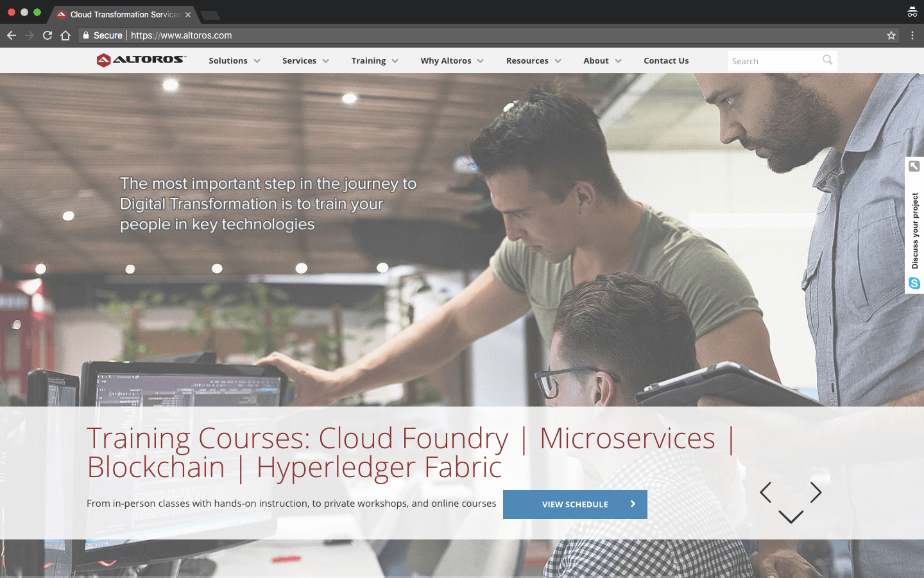
Task: Open Chrome's three-dot menu
Action: click(912, 35)
